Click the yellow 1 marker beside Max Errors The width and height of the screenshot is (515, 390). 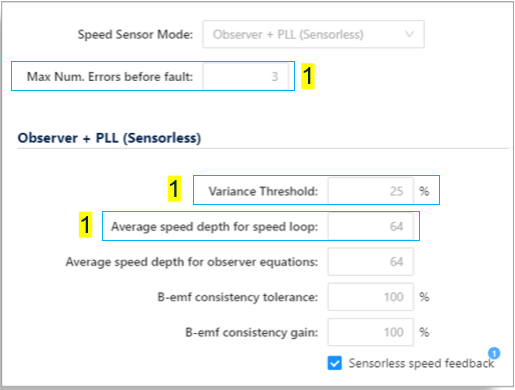coord(308,76)
